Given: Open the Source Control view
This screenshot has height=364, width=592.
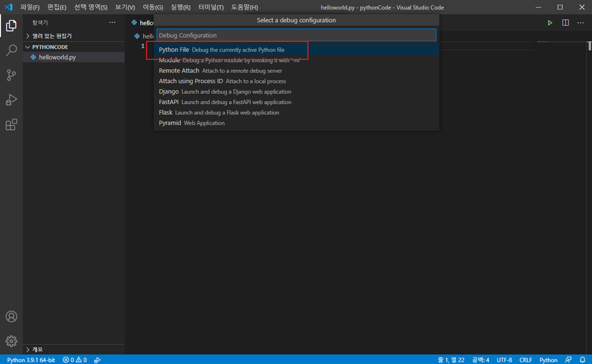Looking at the screenshot, I should click(x=11, y=75).
